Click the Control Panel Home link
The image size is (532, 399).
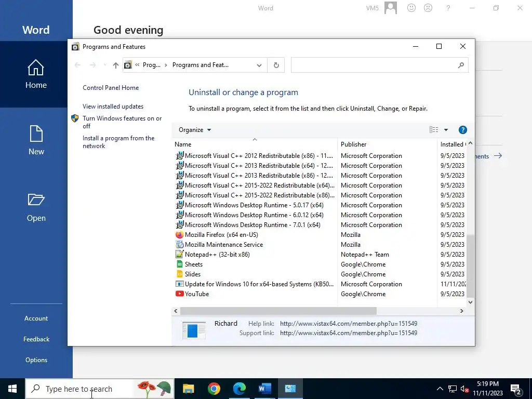coord(111,87)
